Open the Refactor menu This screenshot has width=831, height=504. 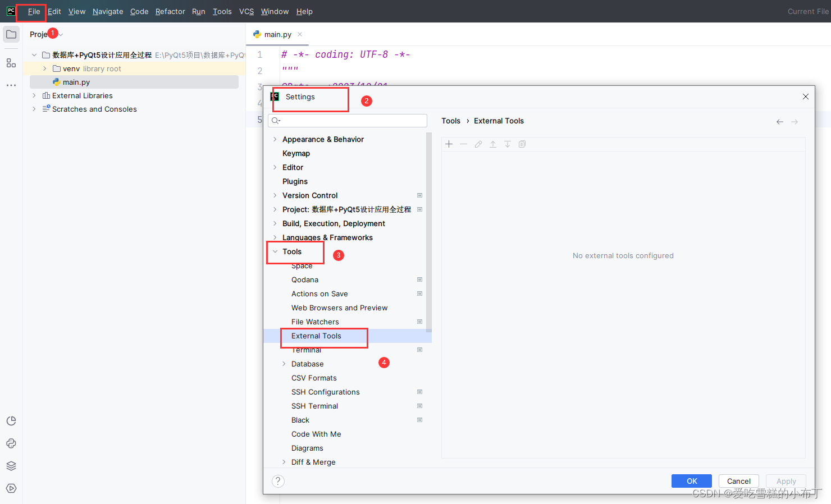(170, 11)
